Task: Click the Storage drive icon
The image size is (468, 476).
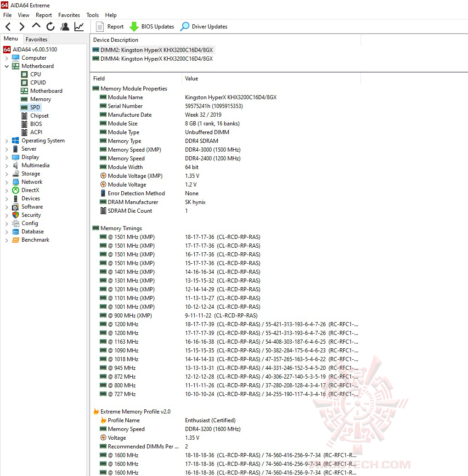Action: click(16, 174)
